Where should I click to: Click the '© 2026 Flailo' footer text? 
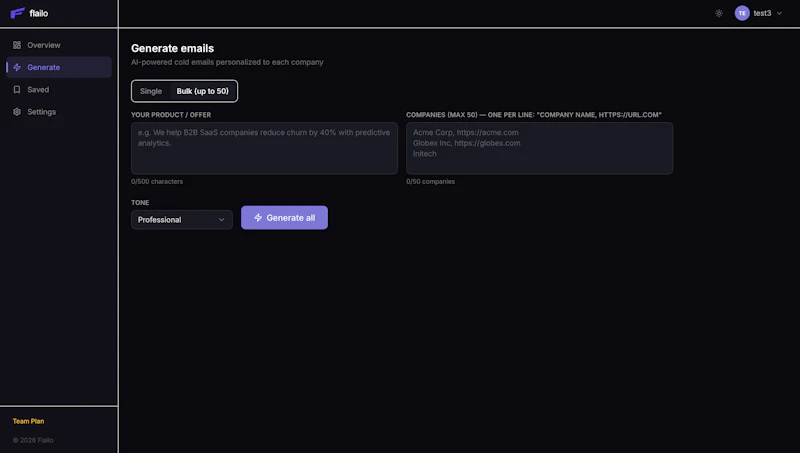coord(33,440)
